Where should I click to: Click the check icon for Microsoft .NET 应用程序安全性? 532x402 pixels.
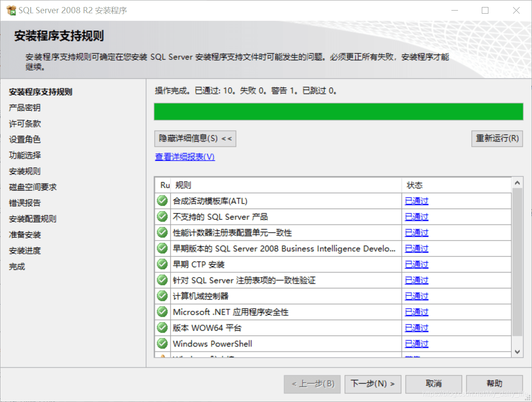click(163, 312)
